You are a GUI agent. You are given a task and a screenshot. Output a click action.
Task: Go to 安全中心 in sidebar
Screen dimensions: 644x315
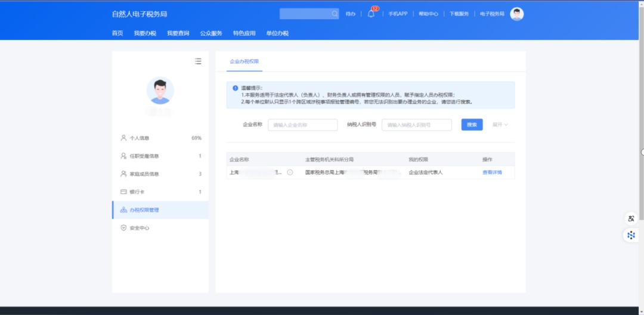pyautogui.click(x=139, y=228)
